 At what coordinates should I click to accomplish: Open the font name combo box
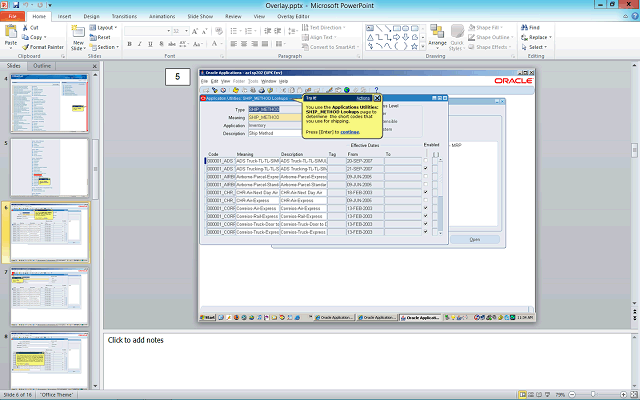tap(147, 31)
